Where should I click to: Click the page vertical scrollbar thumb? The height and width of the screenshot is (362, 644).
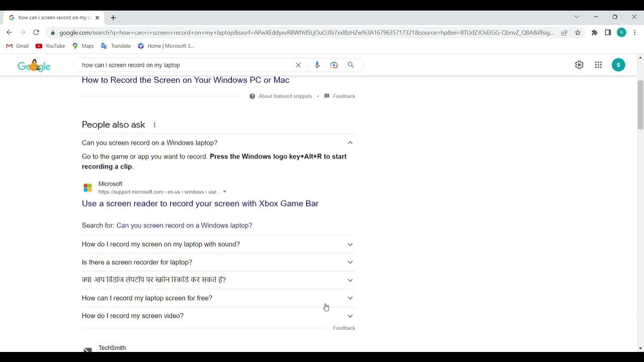pos(640,105)
